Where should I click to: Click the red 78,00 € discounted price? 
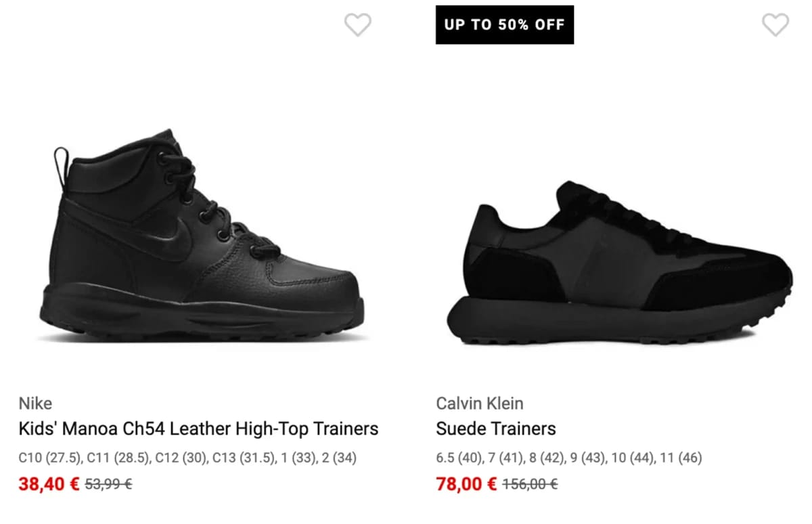point(467,485)
